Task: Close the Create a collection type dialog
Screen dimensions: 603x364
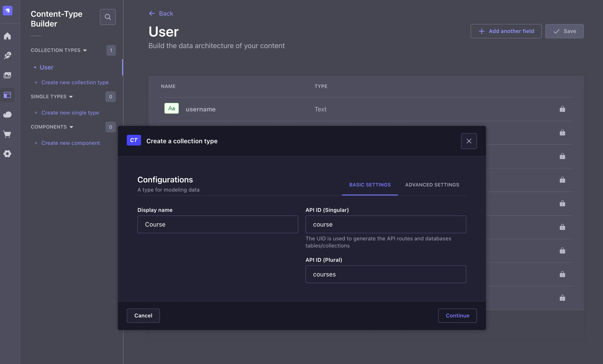Action: (469, 141)
